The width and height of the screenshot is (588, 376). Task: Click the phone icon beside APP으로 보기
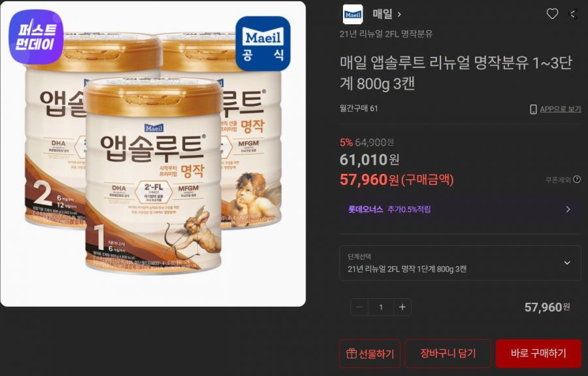tap(533, 109)
